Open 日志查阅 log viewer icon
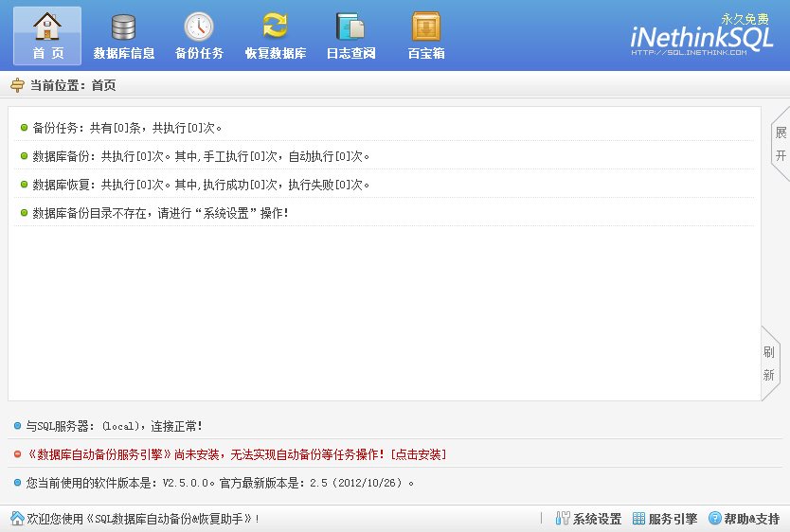Image resolution: width=790 pixels, height=532 pixels. pos(350,27)
